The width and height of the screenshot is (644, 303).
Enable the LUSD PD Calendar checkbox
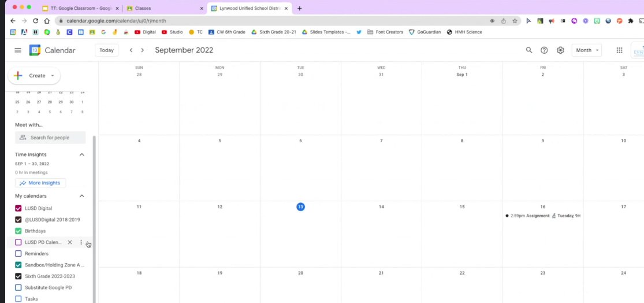coord(18,242)
